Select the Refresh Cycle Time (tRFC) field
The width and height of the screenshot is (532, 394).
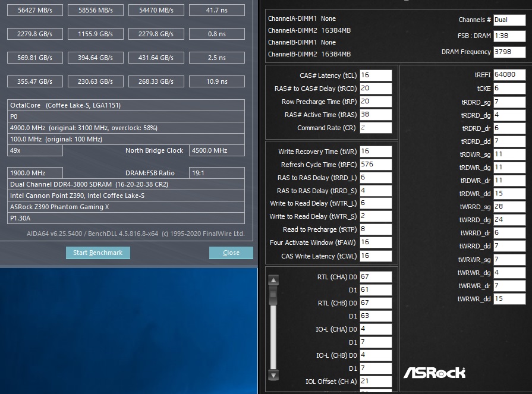[x=376, y=165]
